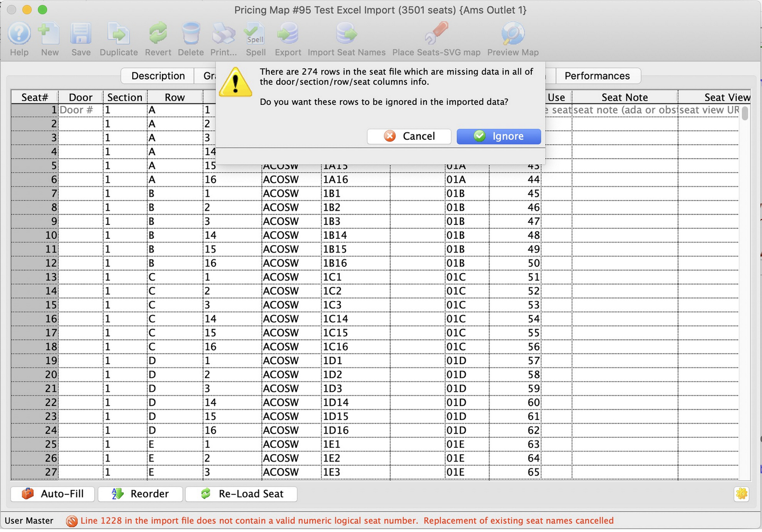Click logical seat number 44
762x532 pixels.
click(x=515, y=179)
